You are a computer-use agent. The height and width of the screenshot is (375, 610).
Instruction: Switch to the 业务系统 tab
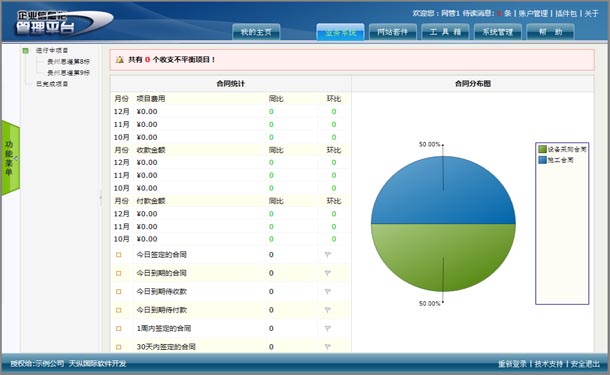click(x=340, y=32)
